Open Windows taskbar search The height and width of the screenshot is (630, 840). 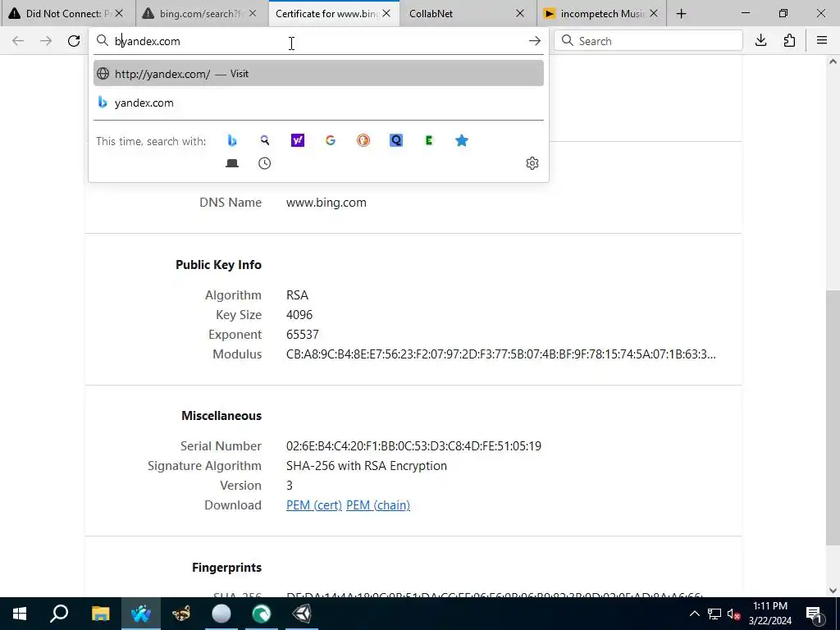59,614
